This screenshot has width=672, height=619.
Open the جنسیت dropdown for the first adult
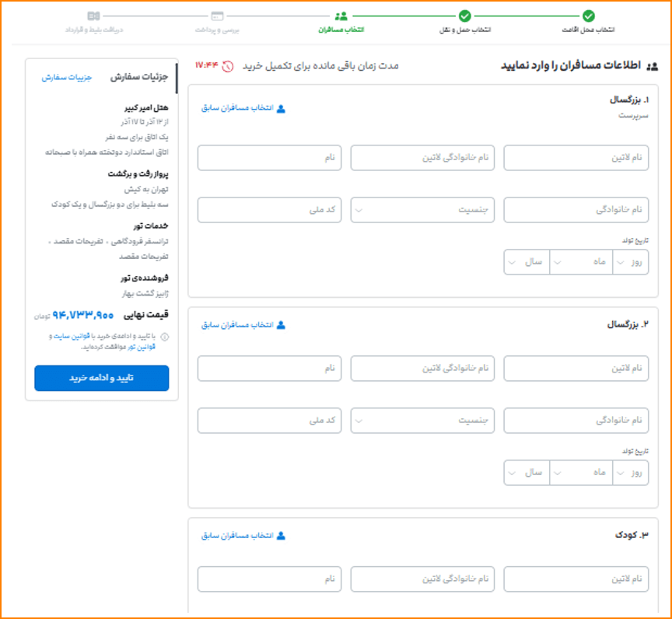422,210
